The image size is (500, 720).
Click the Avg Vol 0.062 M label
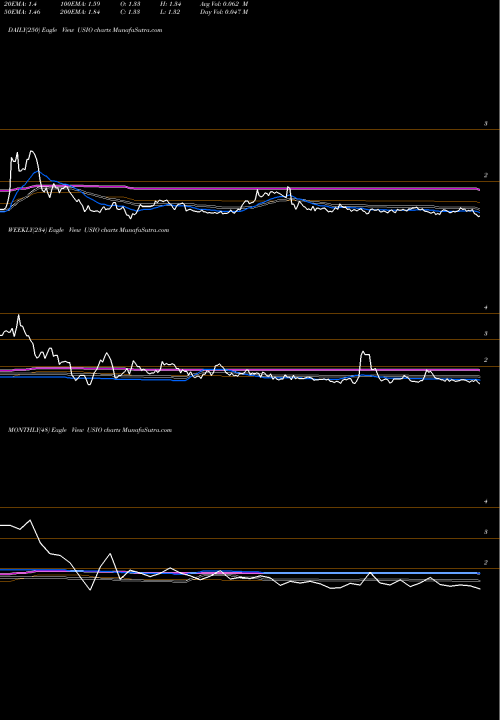click(224, 4)
